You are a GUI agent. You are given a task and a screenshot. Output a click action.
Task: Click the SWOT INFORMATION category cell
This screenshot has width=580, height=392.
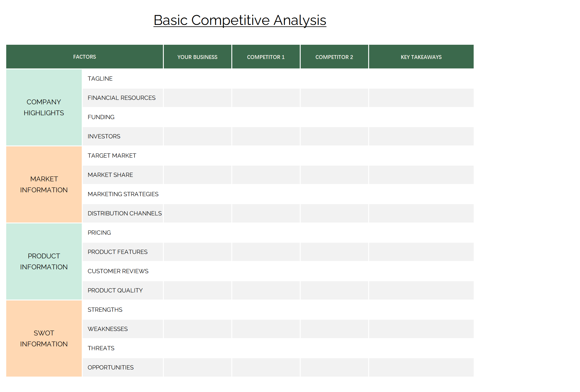coord(44,338)
